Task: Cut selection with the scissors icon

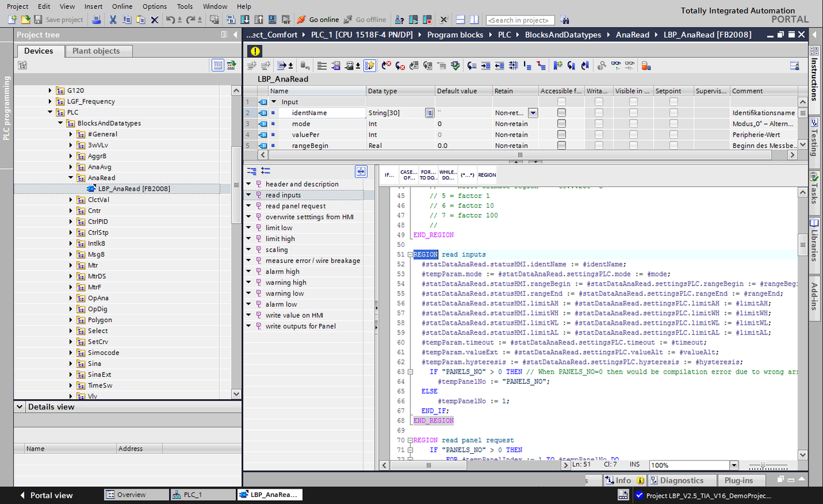Action: (113, 20)
